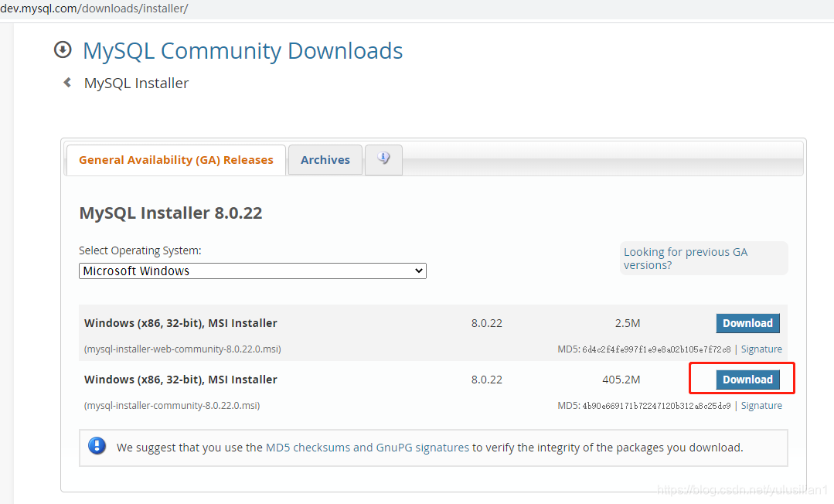The height and width of the screenshot is (504, 834).
Task: Select filename (mysql-installer-community-8.0.22.0.msi)
Action: 172,406
